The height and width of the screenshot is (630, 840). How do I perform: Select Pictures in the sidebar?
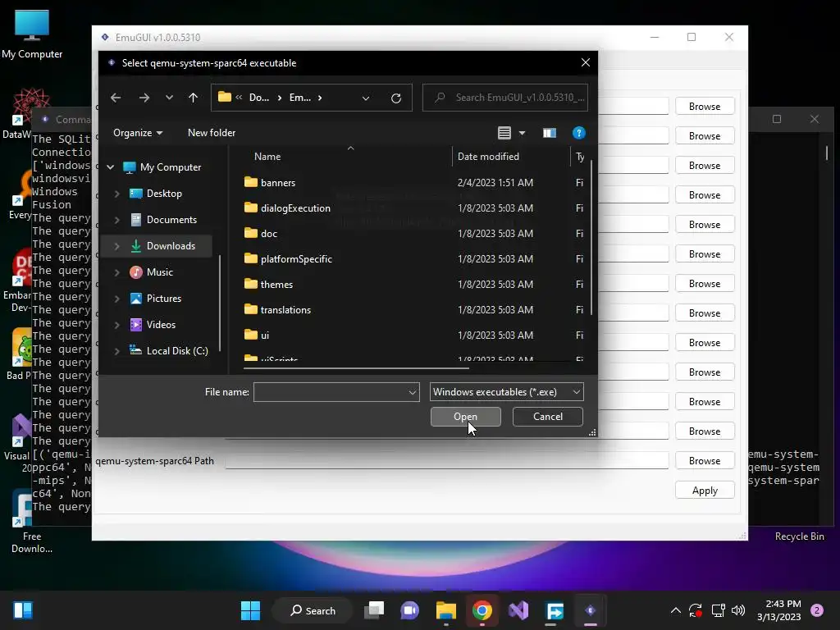(x=163, y=299)
